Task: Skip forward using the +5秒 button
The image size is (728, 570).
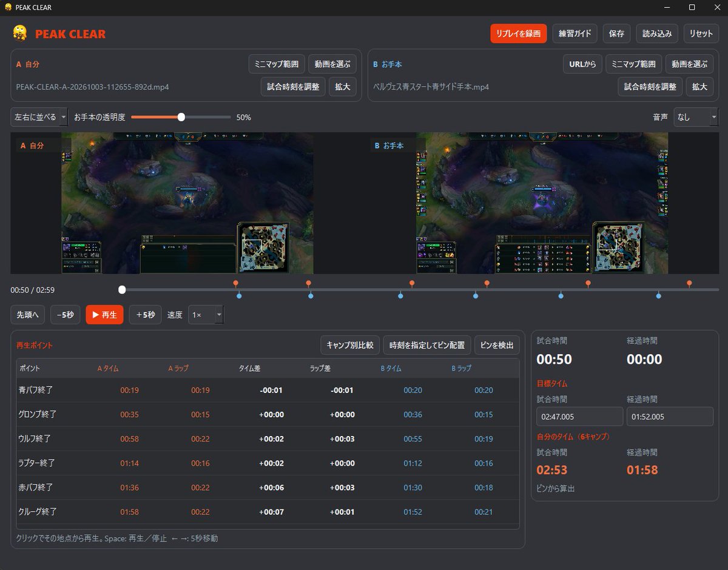Action: (145, 315)
